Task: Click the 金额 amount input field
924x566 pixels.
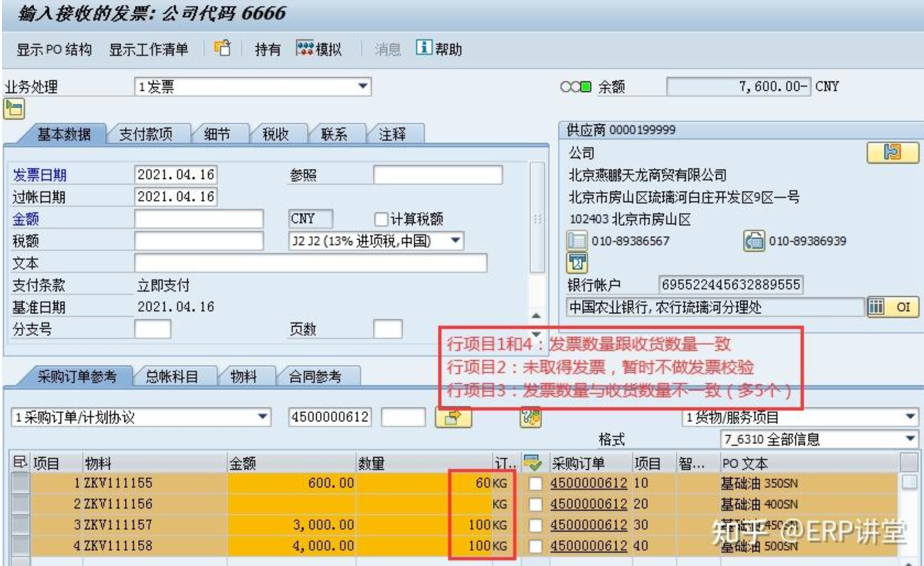Action: tap(199, 219)
